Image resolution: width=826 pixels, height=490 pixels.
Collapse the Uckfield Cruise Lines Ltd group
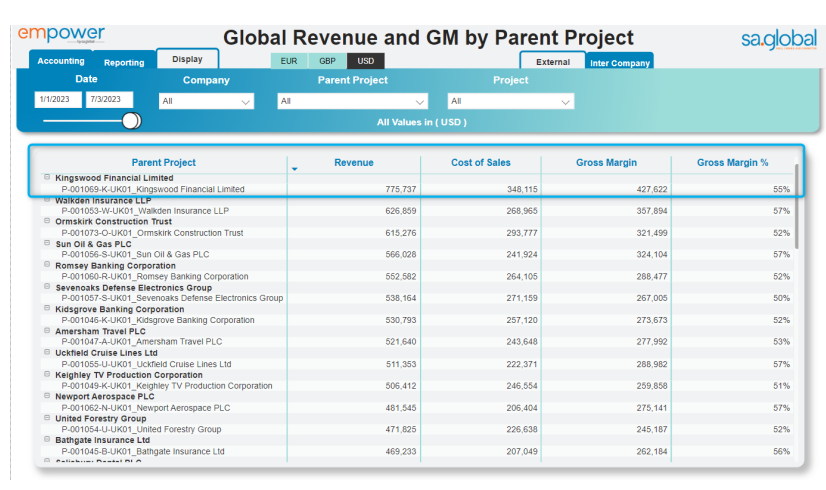pyautogui.click(x=47, y=352)
